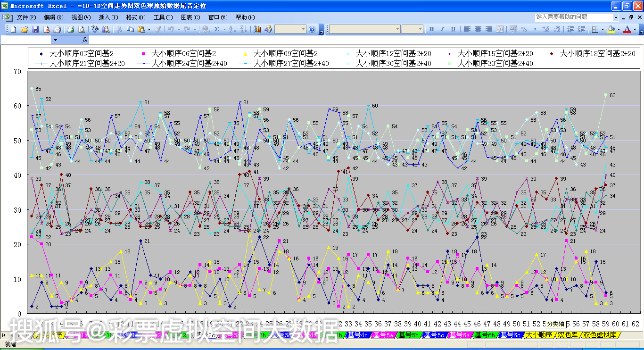644x350 pixels.
Task: Open the Drawing toolbar icon
Action: point(268,29)
